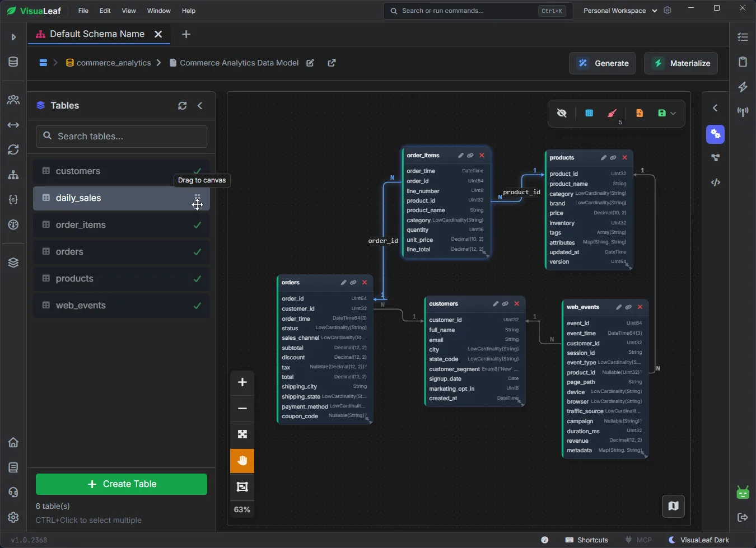
Task: Click the curly braces icon in left sidebar
Action: (x=13, y=199)
